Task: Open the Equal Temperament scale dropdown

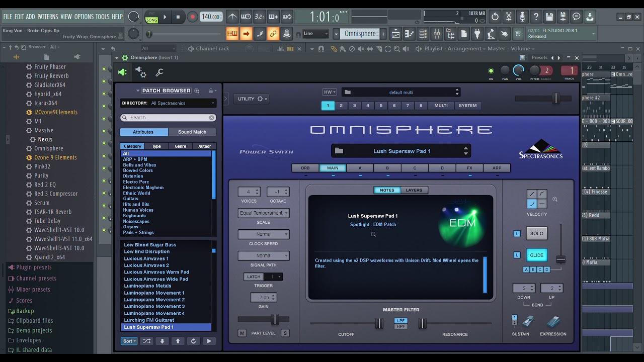Action: [264, 213]
